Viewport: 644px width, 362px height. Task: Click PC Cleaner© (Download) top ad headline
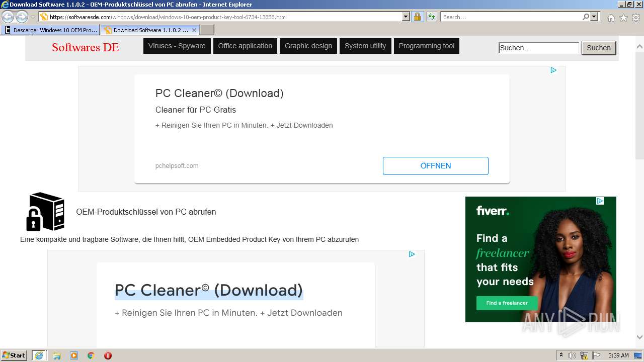[219, 93]
